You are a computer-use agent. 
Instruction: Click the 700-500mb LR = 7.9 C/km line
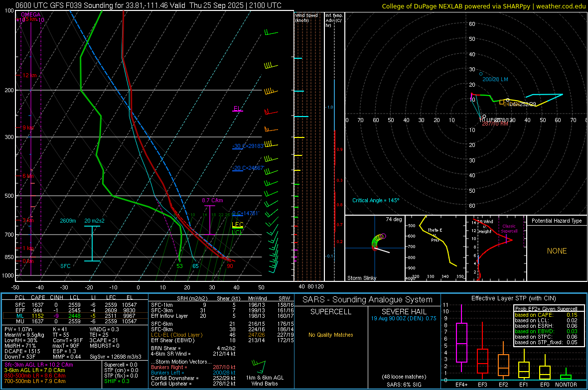pyautogui.click(x=35, y=381)
